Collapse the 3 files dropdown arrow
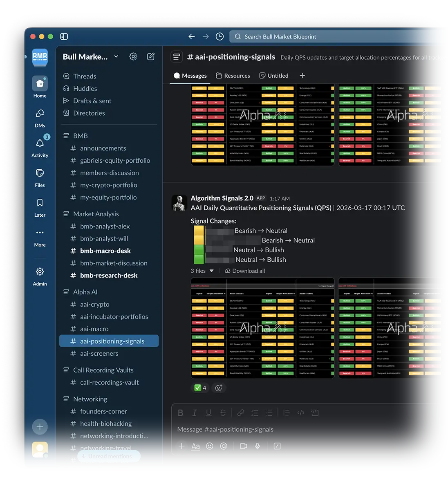The width and height of the screenshot is (448, 489). 212,271
